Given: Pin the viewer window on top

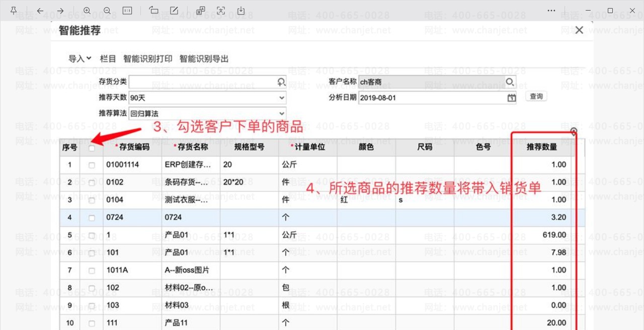Looking at the screenshot, I should [14, 11].
